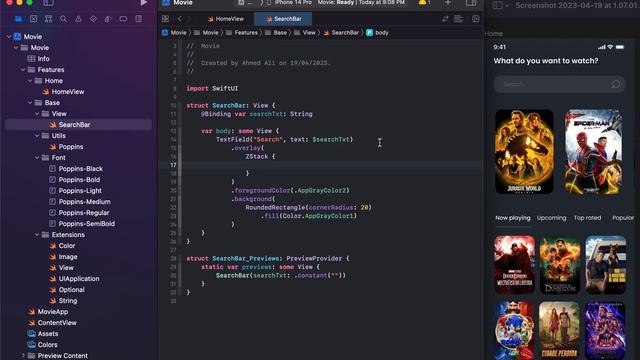This screenshot has width=640, height=360.
Task: Collapse the Utils folder
Action: [37, 136]
